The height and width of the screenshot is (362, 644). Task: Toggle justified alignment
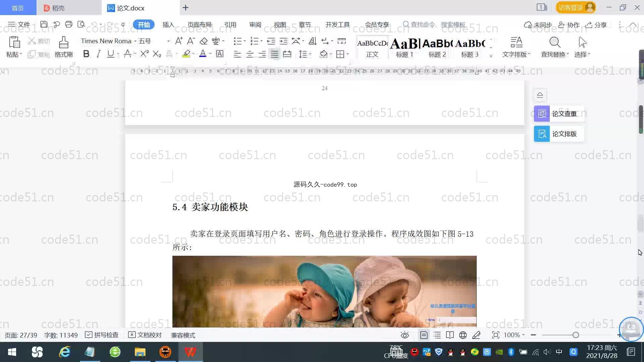(275, 54)
